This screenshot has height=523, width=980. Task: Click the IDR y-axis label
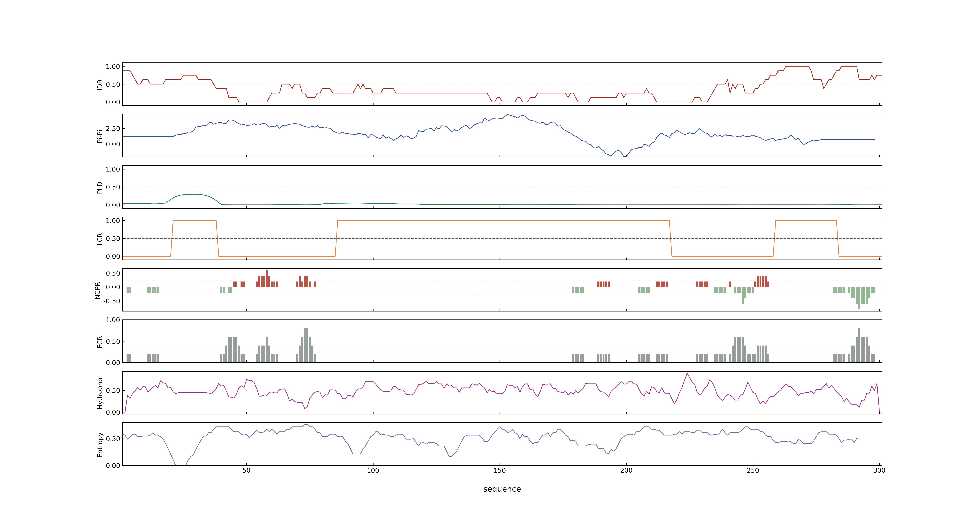(x=100, y=85)
